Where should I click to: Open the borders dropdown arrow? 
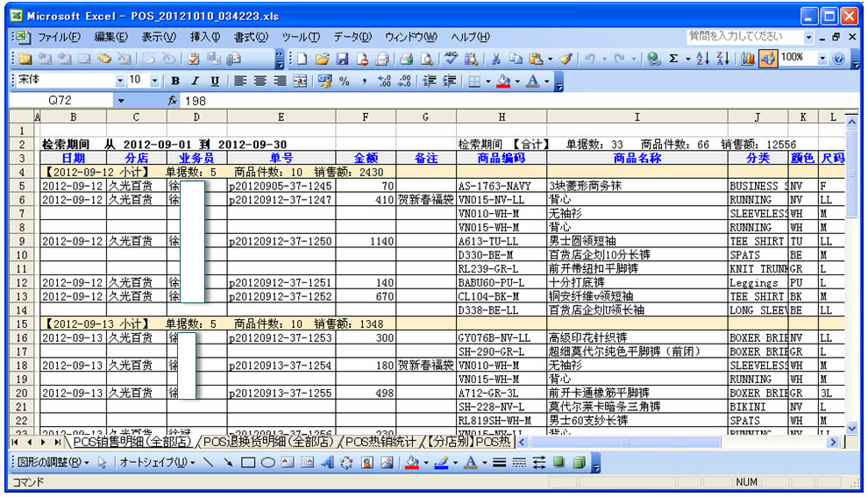click(487, 82)
